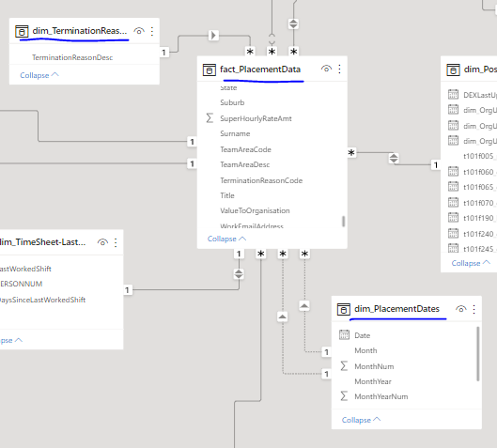Click the dim_TimeSheet-Last table title
The image size is (497, 448).
[x=42, y=242]
